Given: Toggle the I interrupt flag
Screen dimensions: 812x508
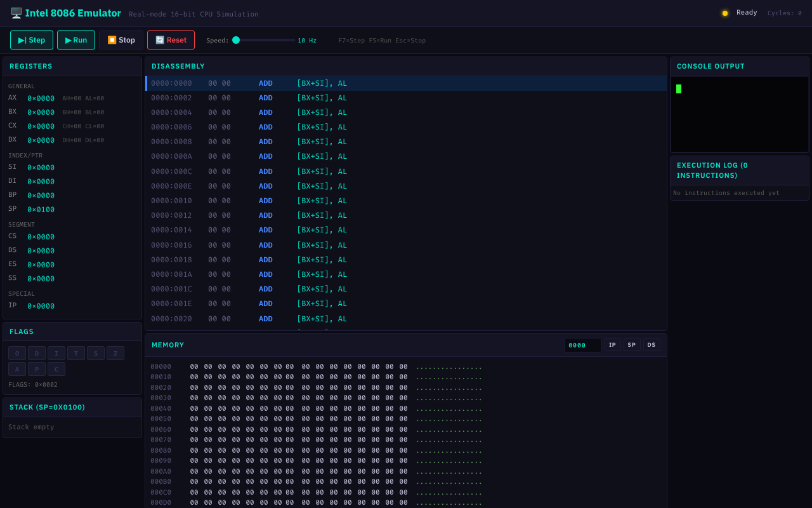Looking at the screenshot, I should (56, 353).
